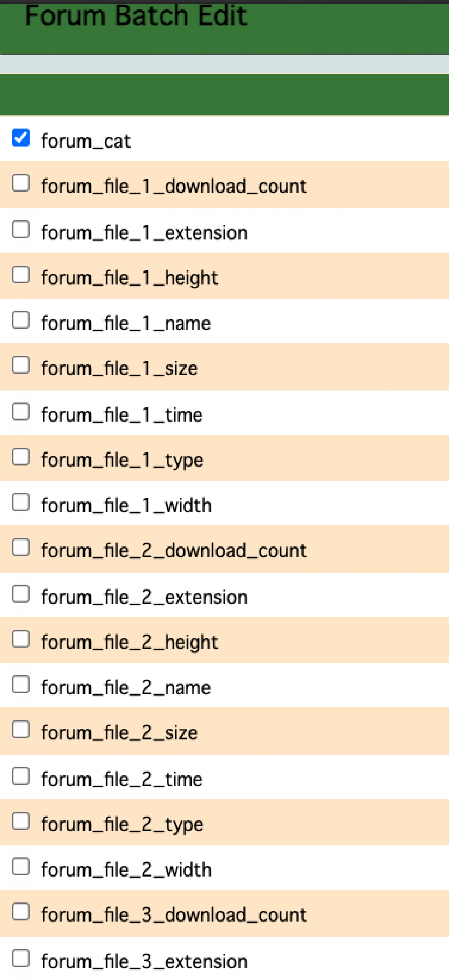Select the forum_file_2_width checkbox
Viewport: 449px width, 980px height.
(x=21, y=867)
